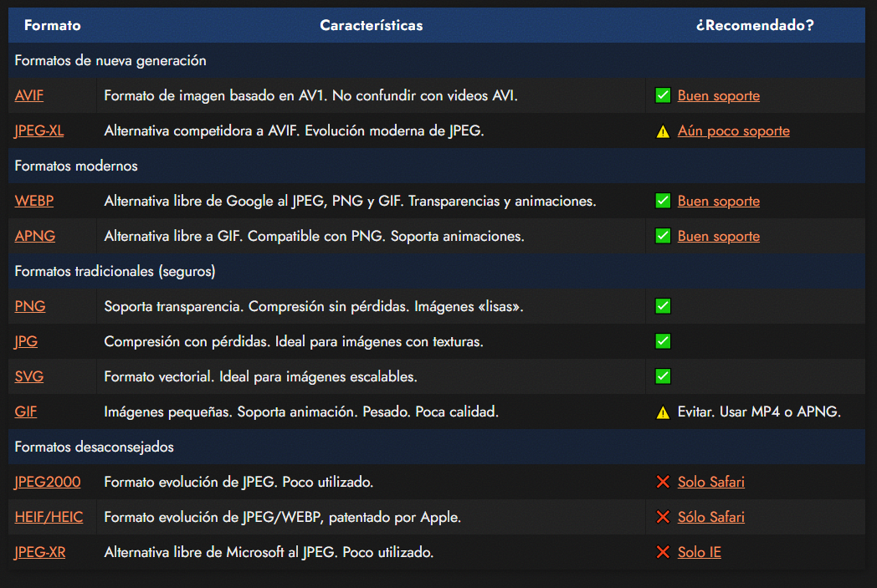This screenshot has width=877, height=588.
Task: Click the 'Formato' column header
Action: (x=52, y=25)
